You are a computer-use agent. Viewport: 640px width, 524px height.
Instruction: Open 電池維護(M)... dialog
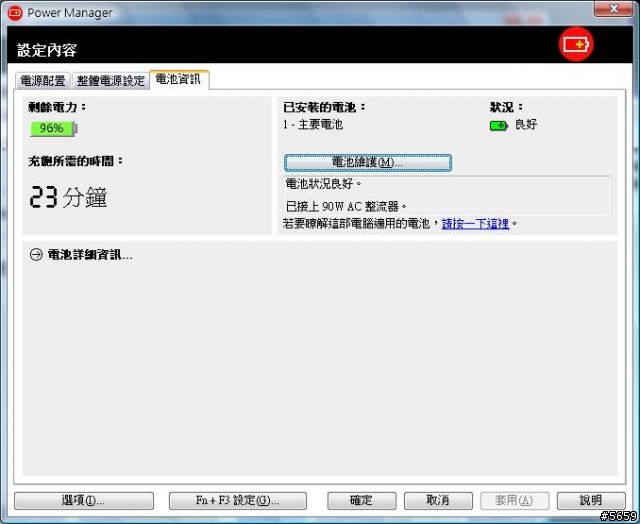[368, 162]
